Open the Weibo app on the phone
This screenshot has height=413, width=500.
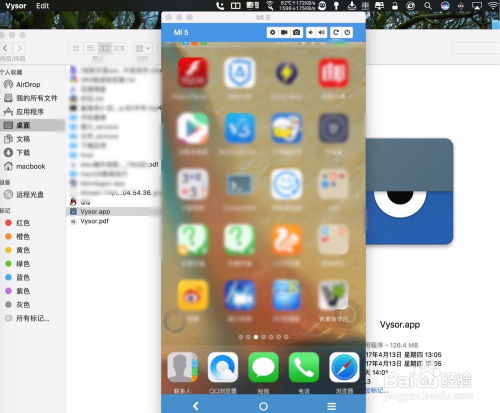(192, 295)
